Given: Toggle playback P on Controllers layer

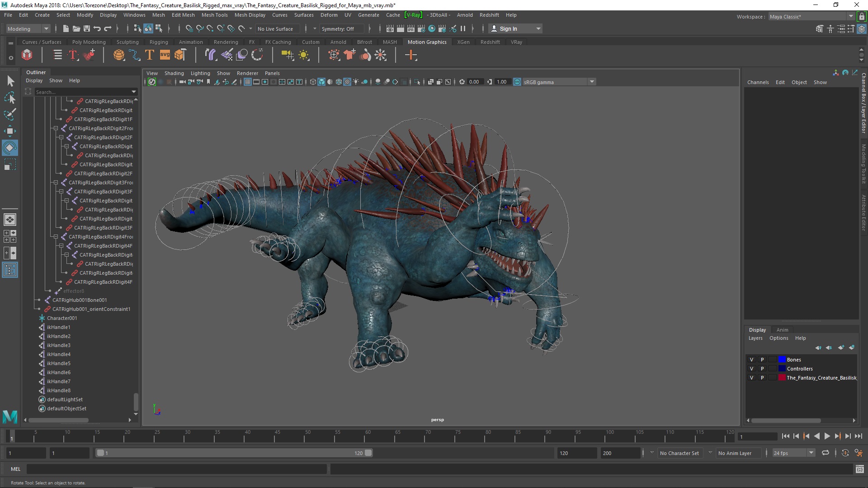Looking at the screenshot, I should 762,369.
